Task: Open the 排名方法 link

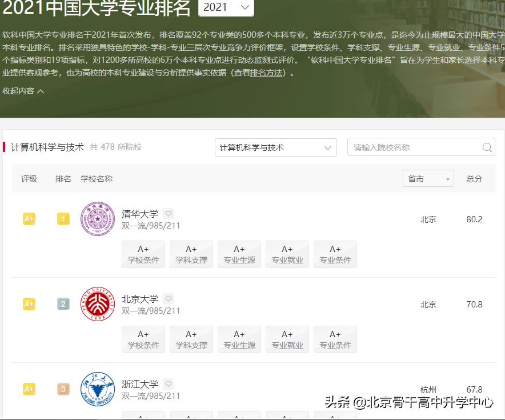Action: click(x=266, y=73)
